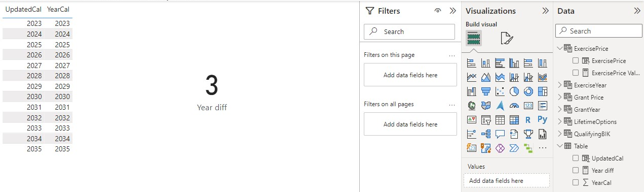Toggle filter pane visibility eye icon
The height and width of the screenshot is (192, 644).
click(x=438, y=11)
